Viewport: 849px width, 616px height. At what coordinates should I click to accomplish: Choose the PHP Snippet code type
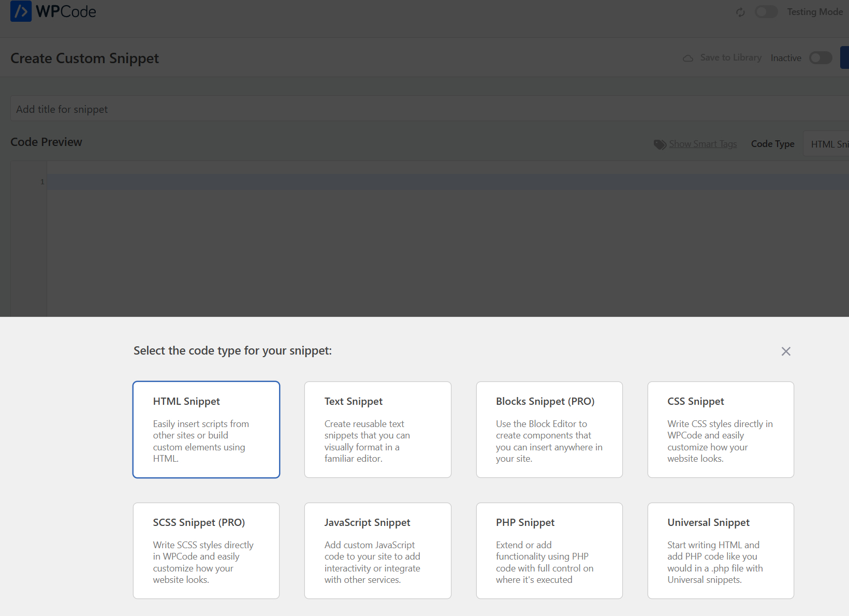click(549, 551)
